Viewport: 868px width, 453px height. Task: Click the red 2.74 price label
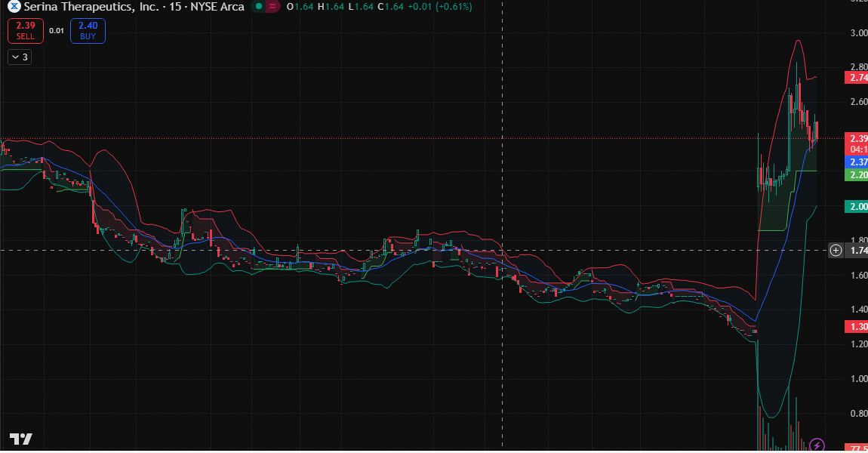click(x=857, y=78)
